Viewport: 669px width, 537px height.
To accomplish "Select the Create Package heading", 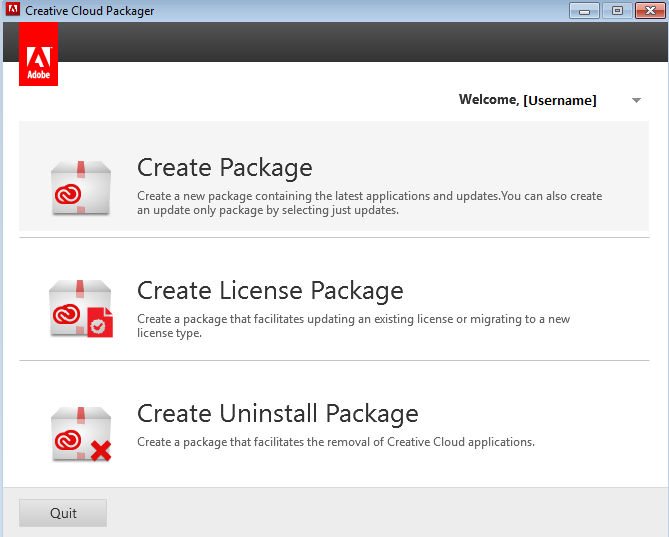I will [x=224, y=167].
